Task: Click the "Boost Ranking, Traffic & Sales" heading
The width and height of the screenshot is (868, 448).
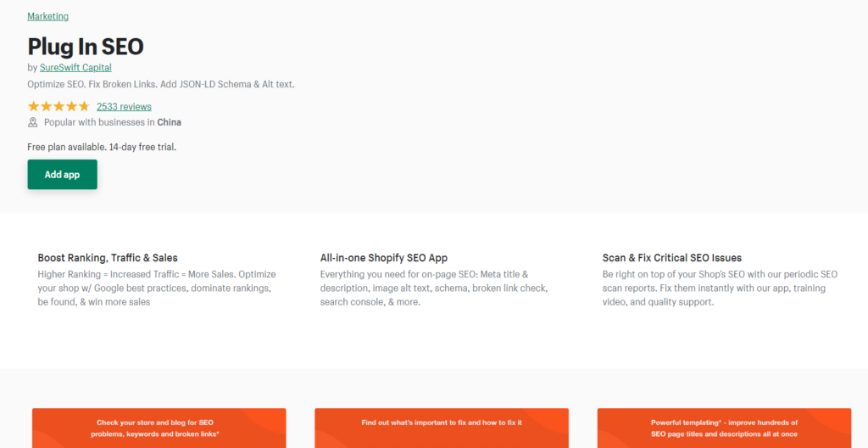Action: [108, 258]
